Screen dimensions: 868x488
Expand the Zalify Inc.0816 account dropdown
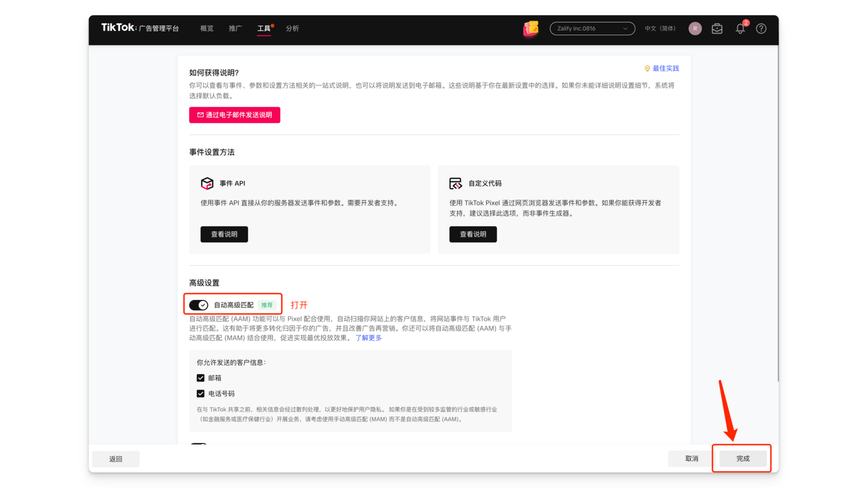pyautogui.click(x=592, y=29)
